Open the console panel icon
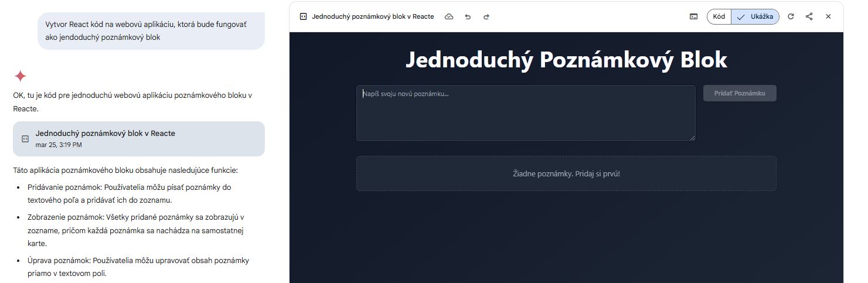Image resolution: width=868 pixels, height=283 pixels. click(x=693, y=17)
